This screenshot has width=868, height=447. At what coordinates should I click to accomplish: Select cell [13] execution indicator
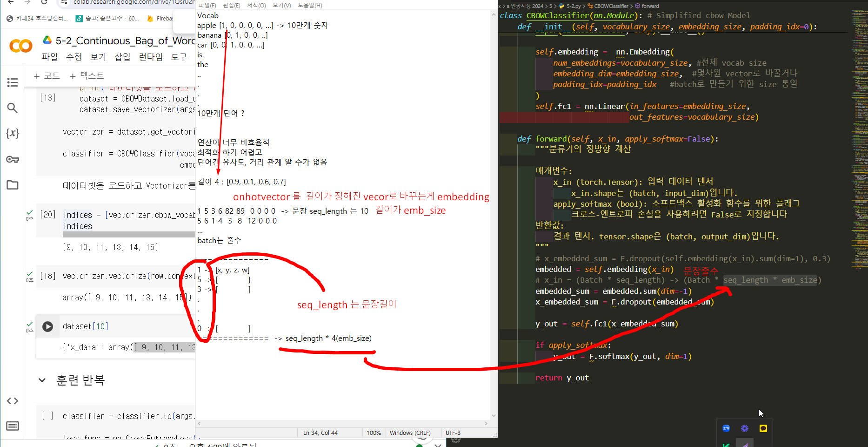pos(47,98)
